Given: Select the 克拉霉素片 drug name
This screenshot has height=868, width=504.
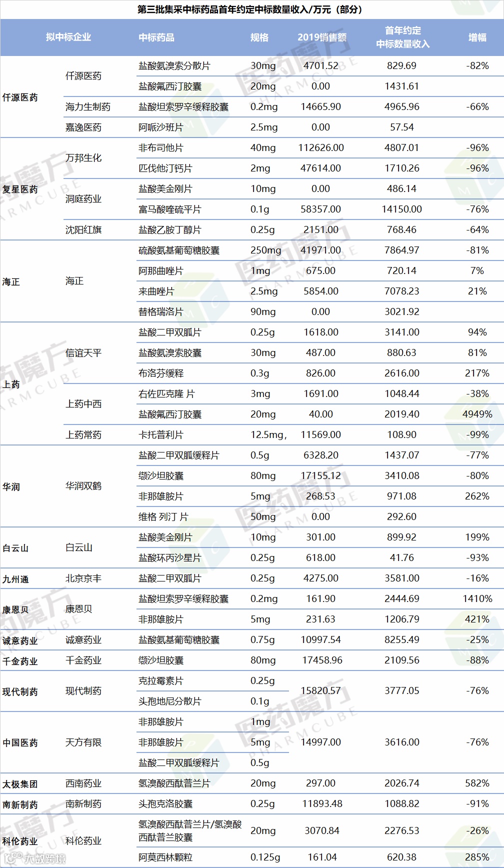Looking at the screenshot, I should point(161,680).
